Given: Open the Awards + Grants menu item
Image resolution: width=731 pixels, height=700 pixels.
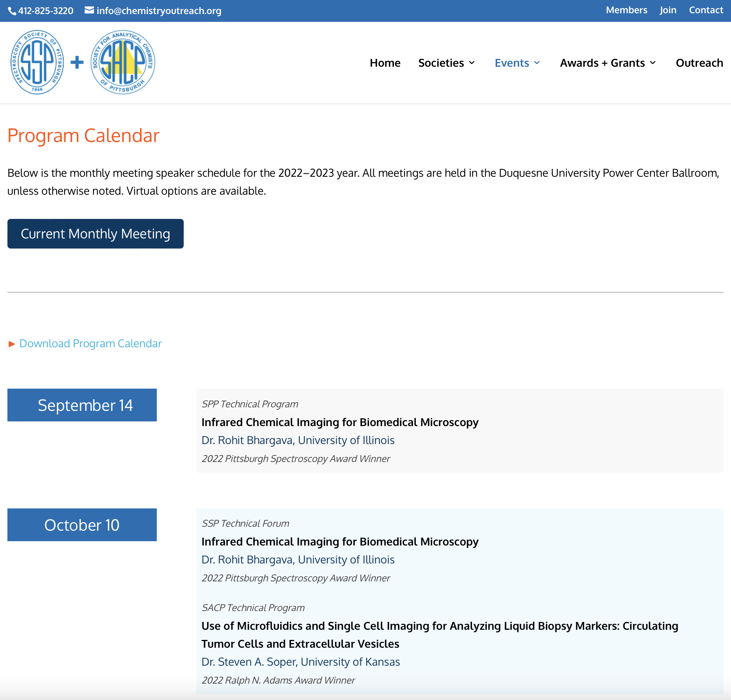Looking at the screenshot, I should pos(603,63).
